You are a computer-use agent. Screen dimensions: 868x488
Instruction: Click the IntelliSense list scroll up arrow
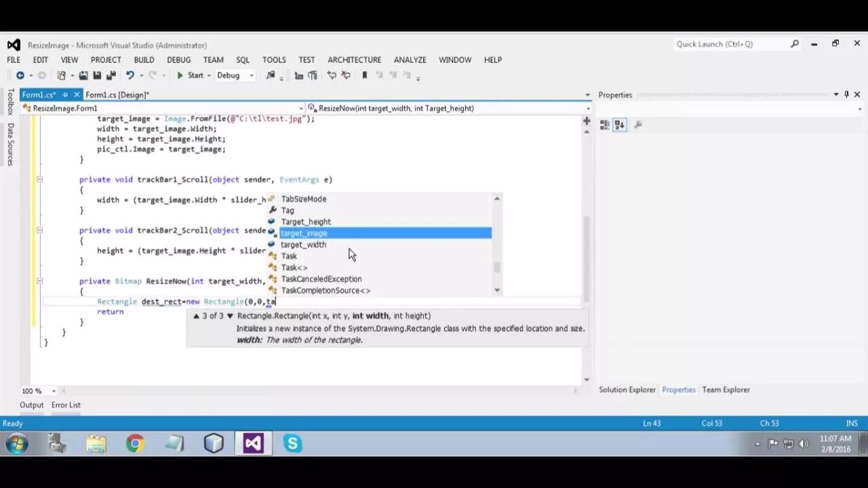point(497,199)
